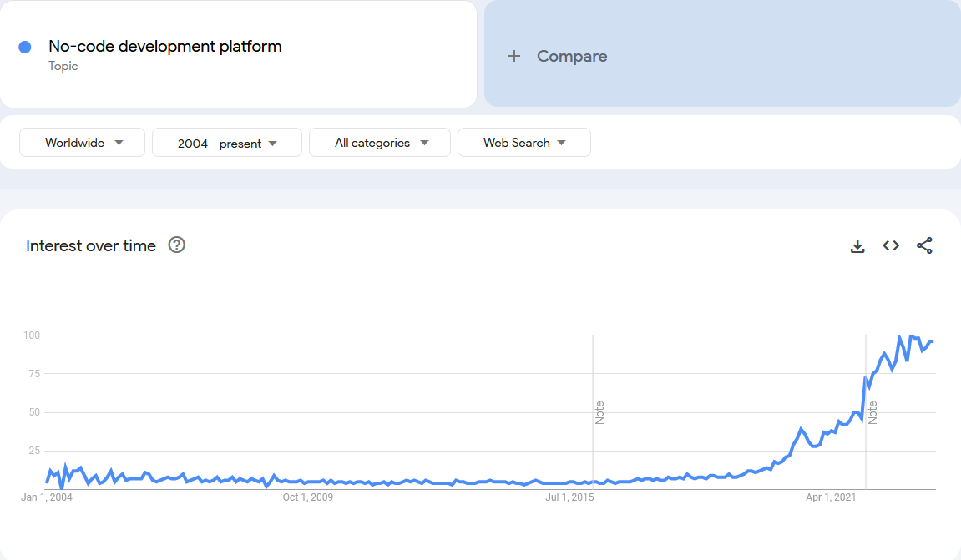The width and height of the screenshot is (961, 560).
Task: Click the 75 value on the y-axis
Action: click(x=34, y=374)
